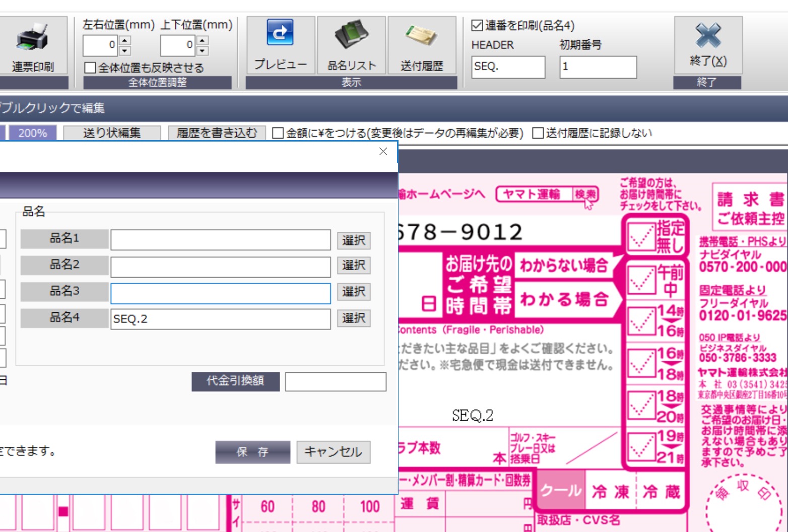The image size is (788, 532).
Task: Click the クール label on waybill
Action: pyautogui.click(x=561, y=491)
